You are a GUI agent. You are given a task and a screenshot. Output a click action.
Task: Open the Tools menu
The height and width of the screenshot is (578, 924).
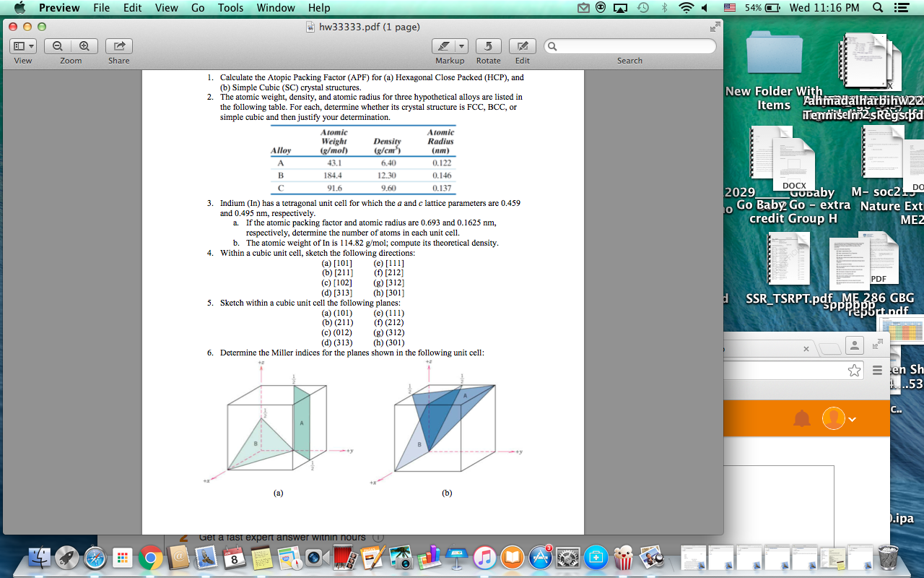tap(230, 8)
